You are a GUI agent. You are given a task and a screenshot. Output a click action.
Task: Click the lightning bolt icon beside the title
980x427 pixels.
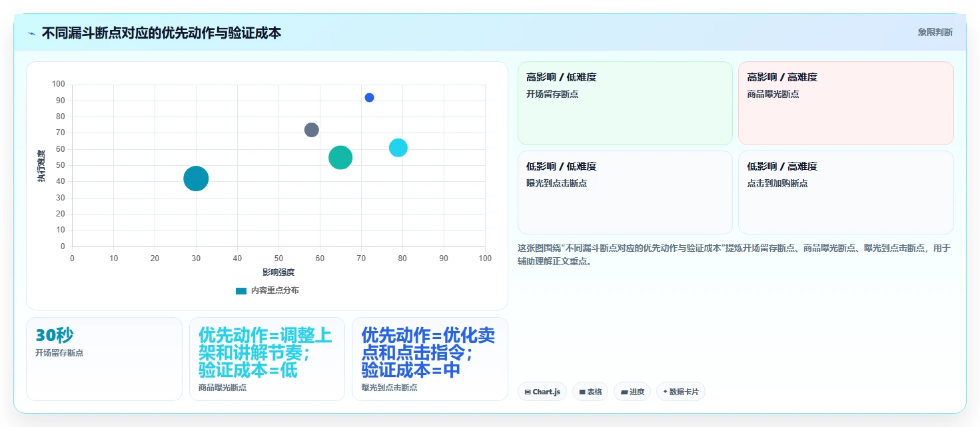32,33
